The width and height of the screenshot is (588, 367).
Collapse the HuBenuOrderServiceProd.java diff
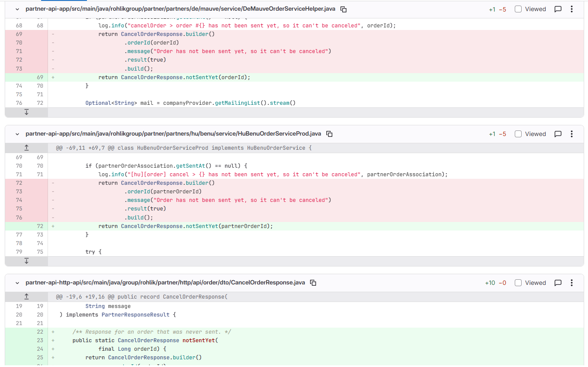click(x=17, y=134)
